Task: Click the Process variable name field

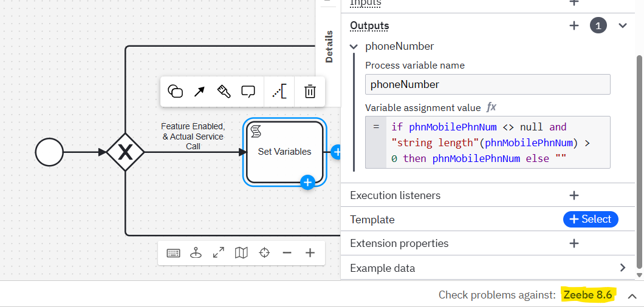Action: click(x=487, y=84)
